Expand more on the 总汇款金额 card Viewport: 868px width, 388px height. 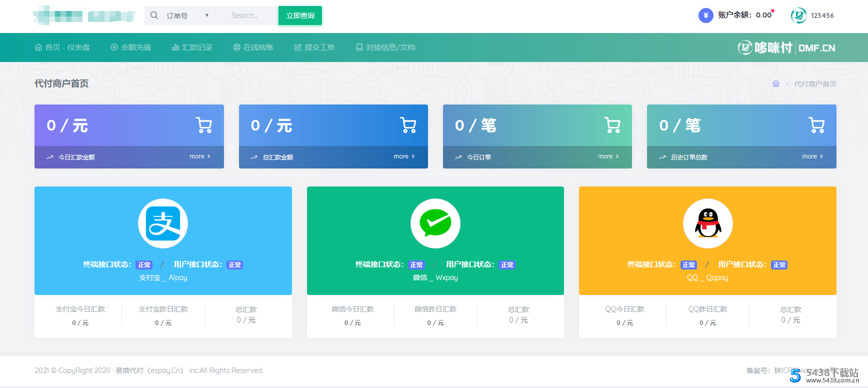404,156
